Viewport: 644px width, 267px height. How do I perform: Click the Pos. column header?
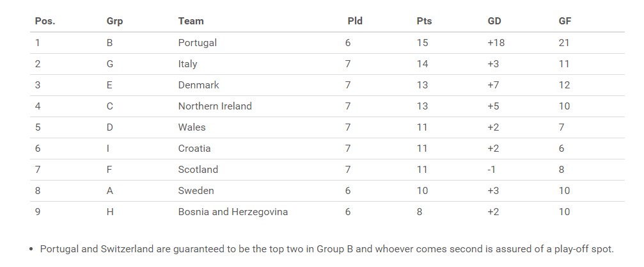(x=45, y=21)
